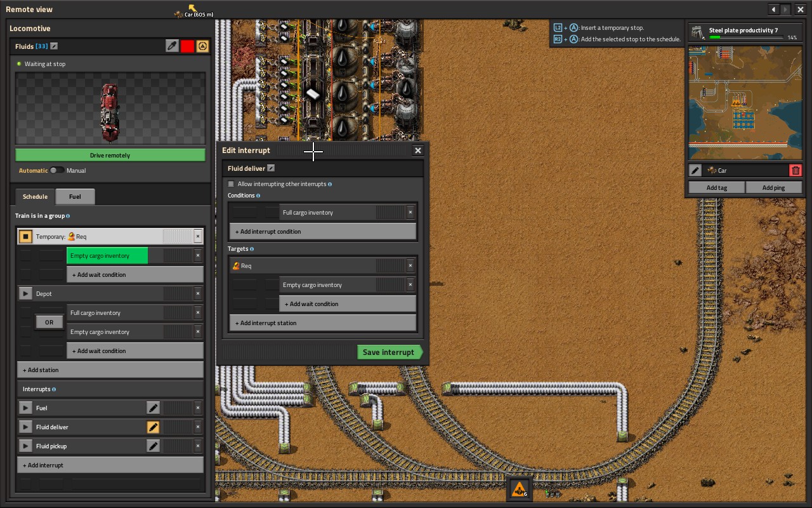
Task: Rename the Fluids train group
Action: pyautogui.click(x=54, y=46)
